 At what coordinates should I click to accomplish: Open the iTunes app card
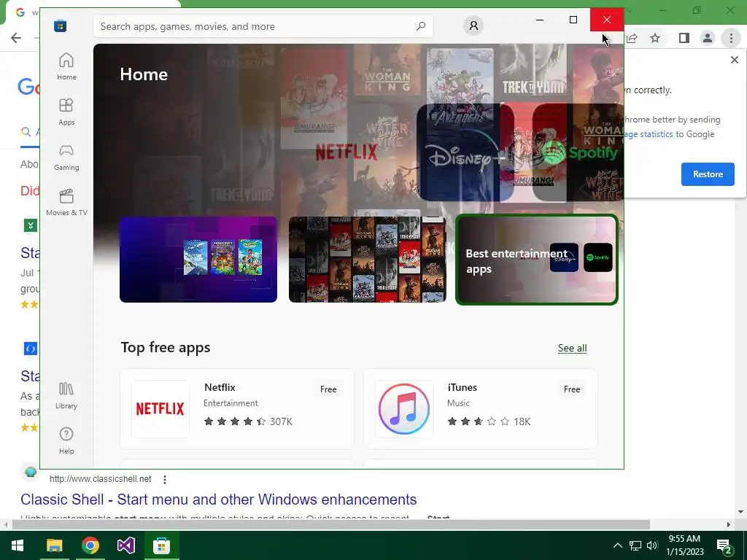480,409
